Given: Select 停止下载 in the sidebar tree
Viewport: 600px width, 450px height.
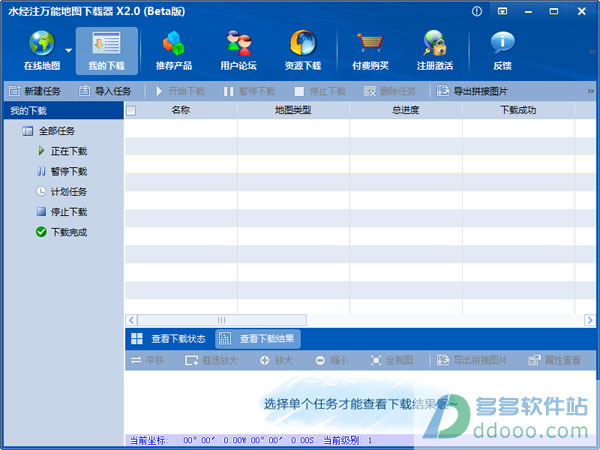Looking at the screenshot, I should pos(62,212).
